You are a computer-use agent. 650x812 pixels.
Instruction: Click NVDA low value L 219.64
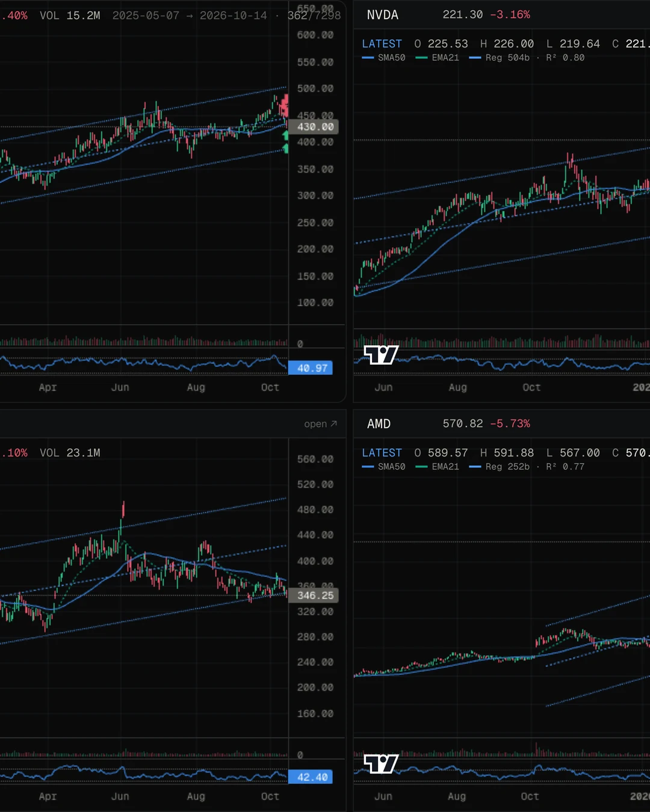click(x=573, y=44)
